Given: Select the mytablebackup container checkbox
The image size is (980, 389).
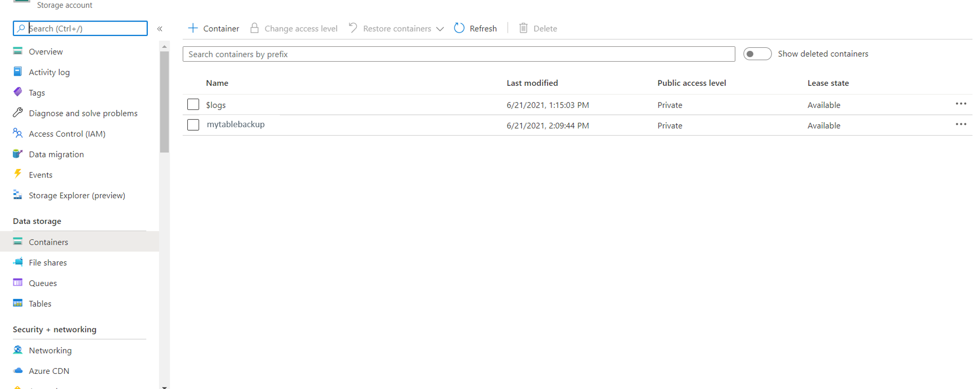Looking at the screenshot, I should pyautogui.click(x=193, y=125).
